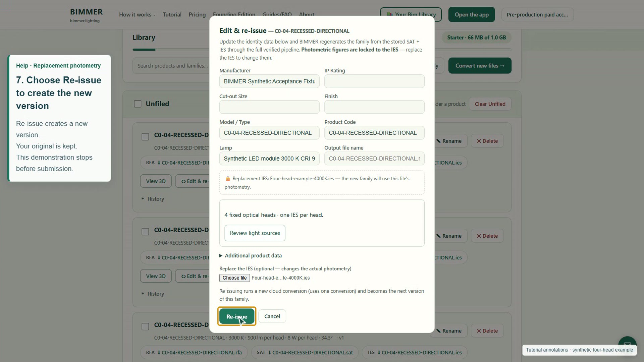Click Clear Unfiled button
644x362 pixels.
pyautogui.click(x=490, y=104)
